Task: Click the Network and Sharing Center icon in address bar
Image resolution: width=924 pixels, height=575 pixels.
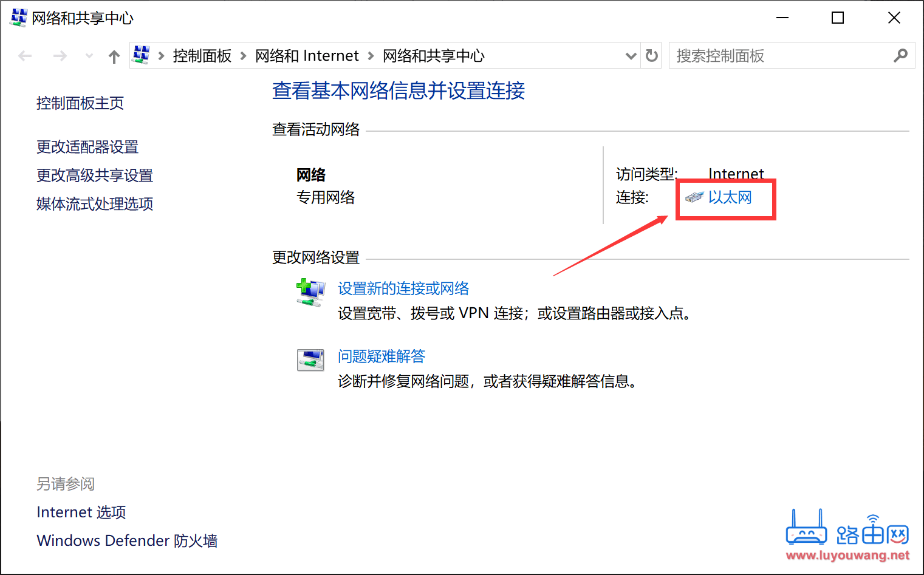Action: (x=141, y=55)
